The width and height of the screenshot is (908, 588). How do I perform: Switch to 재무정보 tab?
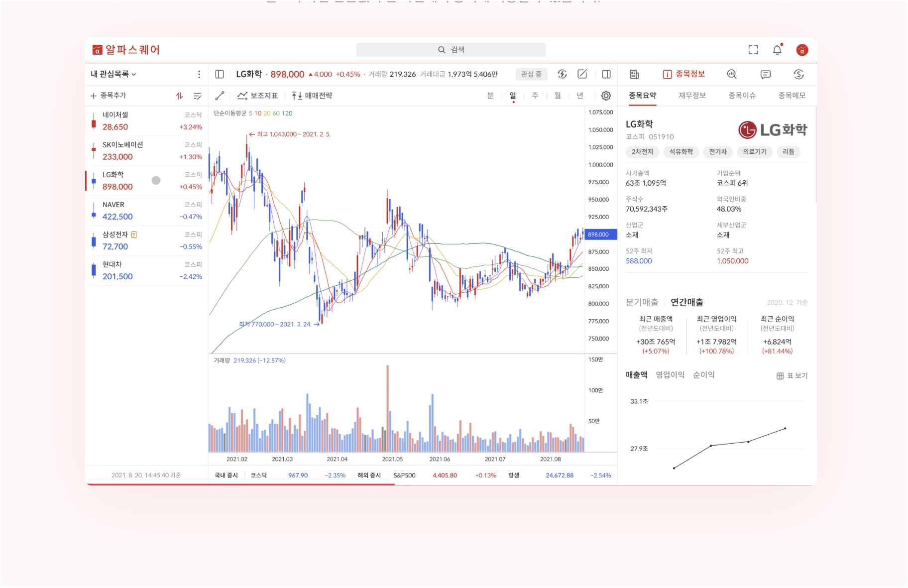pyautogui.click(x=692, y=96)
